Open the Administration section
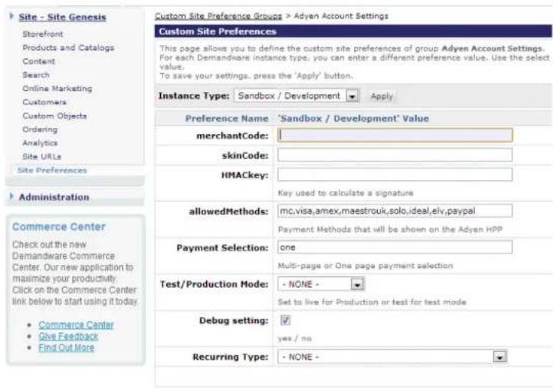This screenshot has height=392, width=554. [54, 197]
